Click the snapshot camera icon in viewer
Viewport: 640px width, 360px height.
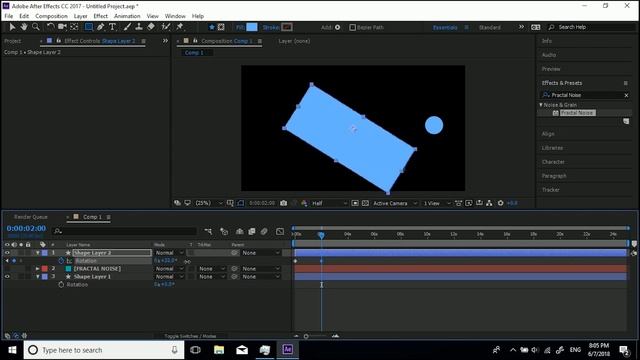(284, 203)
